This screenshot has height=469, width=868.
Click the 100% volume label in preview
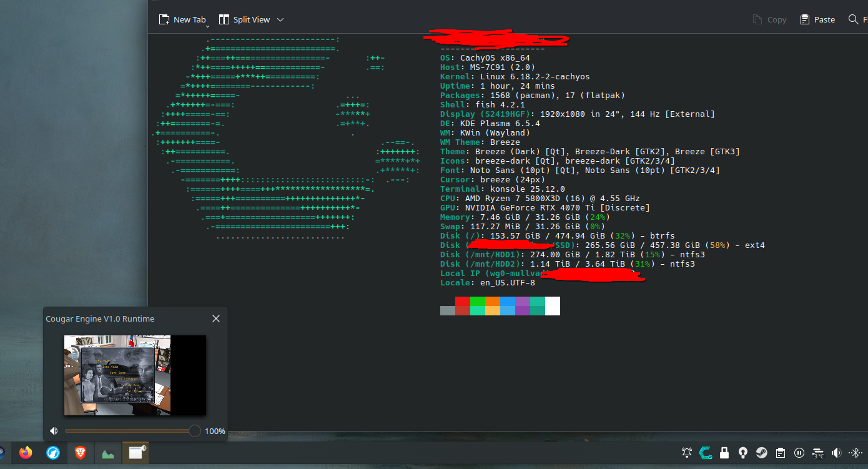click(215, 431)
